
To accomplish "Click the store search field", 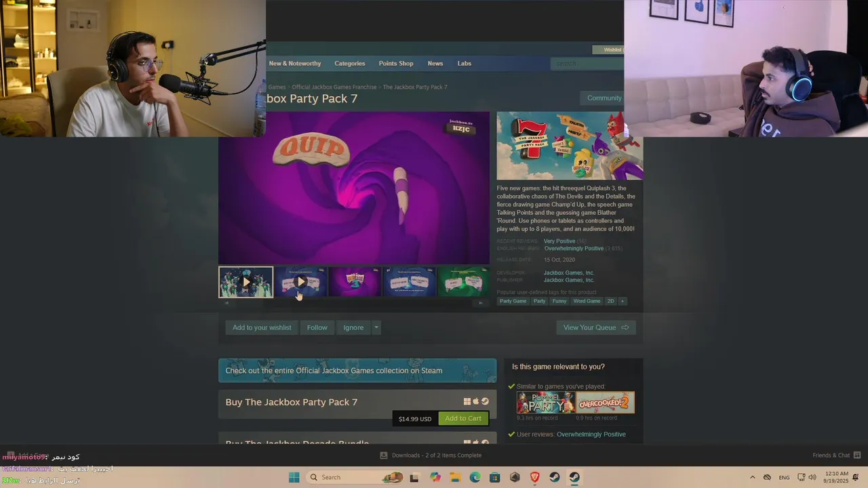I will coord(587,64).
